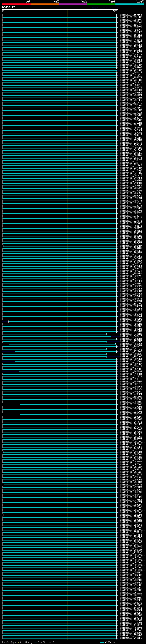The width and height of the screenshot is (146, 644).
Task: Click the 533 query end position label
Action: [x=115, y=11]
